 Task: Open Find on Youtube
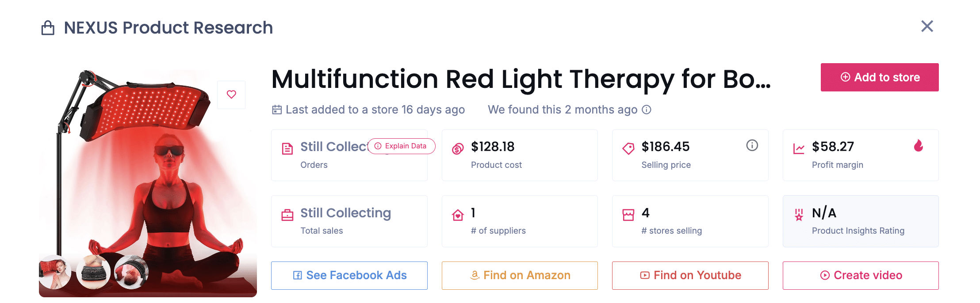click(x=690, y=276)
